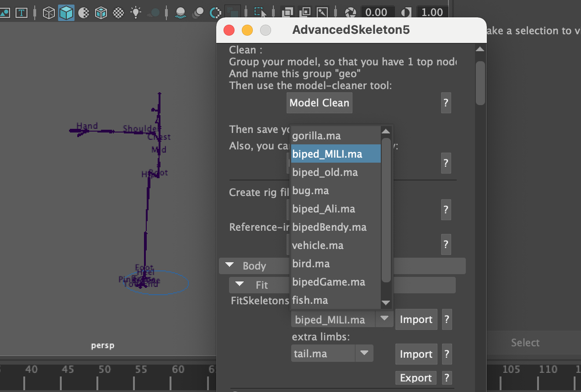Open the biped_MILI.ma FitSkeletons dropdown arrow
Screen dimensions: 581x392
pyautogui.click(x=384, y=318)
